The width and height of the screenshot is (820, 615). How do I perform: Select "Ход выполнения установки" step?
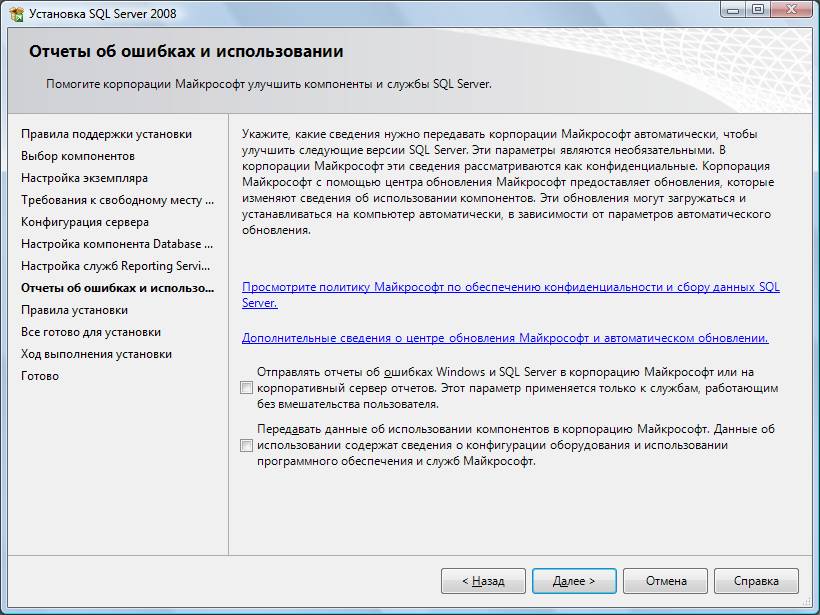point(96,354)
